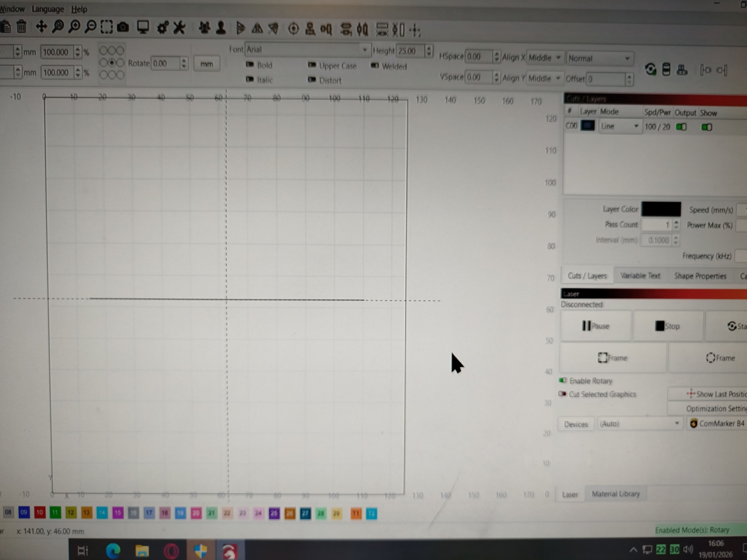
Task: Click the frame selection dashed rectangle icon
Action: coord(107,27)
